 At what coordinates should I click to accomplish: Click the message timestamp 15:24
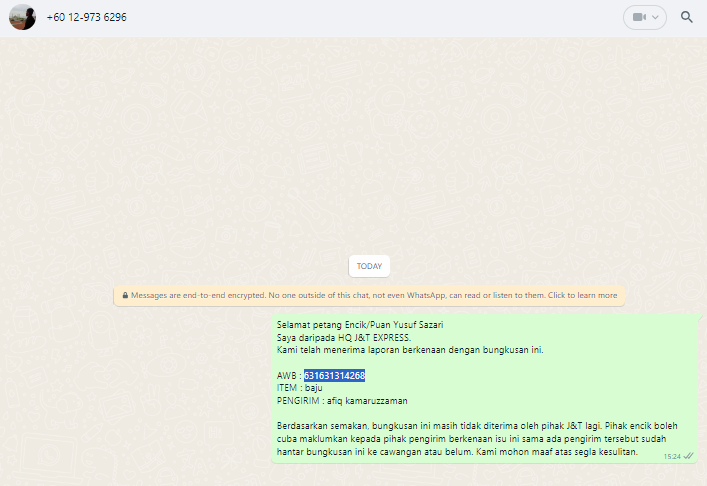(x=672, y=456)
